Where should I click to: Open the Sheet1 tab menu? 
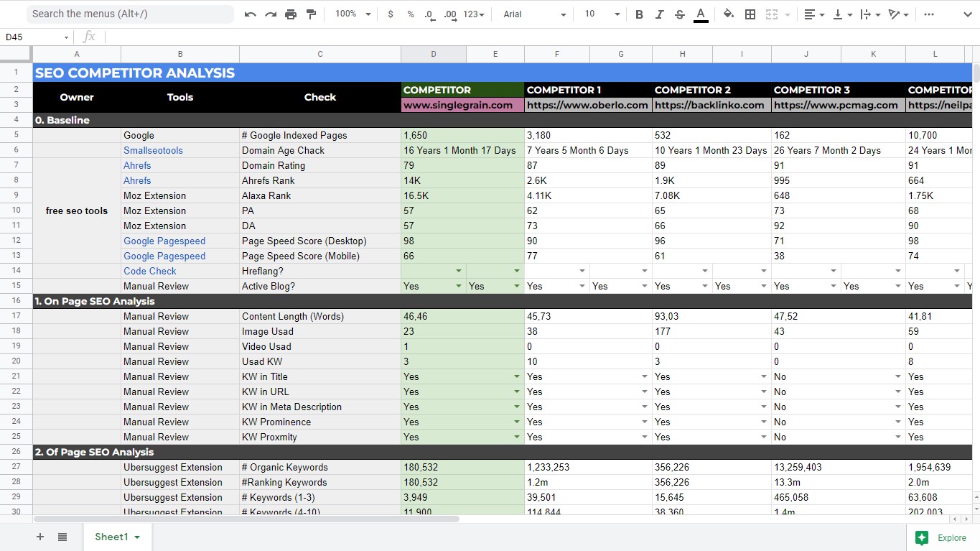[x=139, y=536]
